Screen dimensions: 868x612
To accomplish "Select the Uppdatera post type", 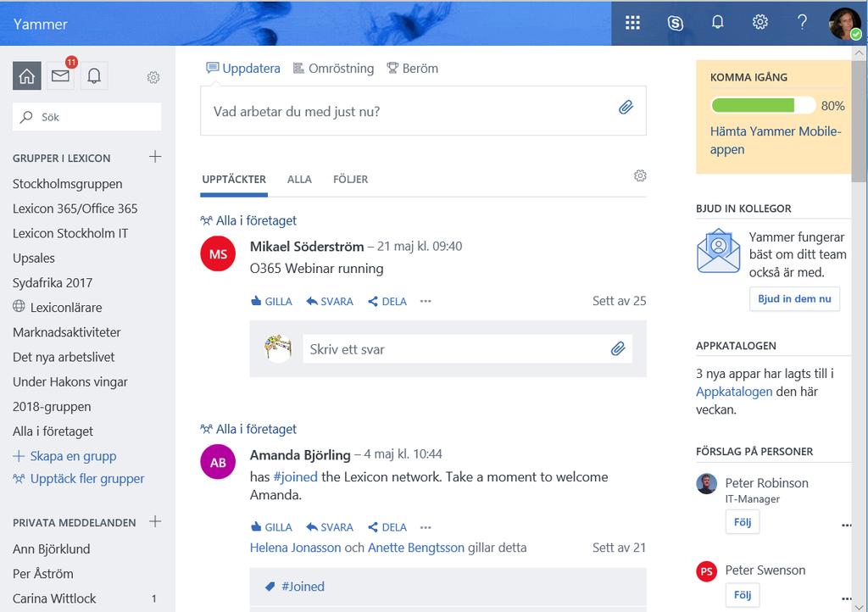I will point(243,68).
